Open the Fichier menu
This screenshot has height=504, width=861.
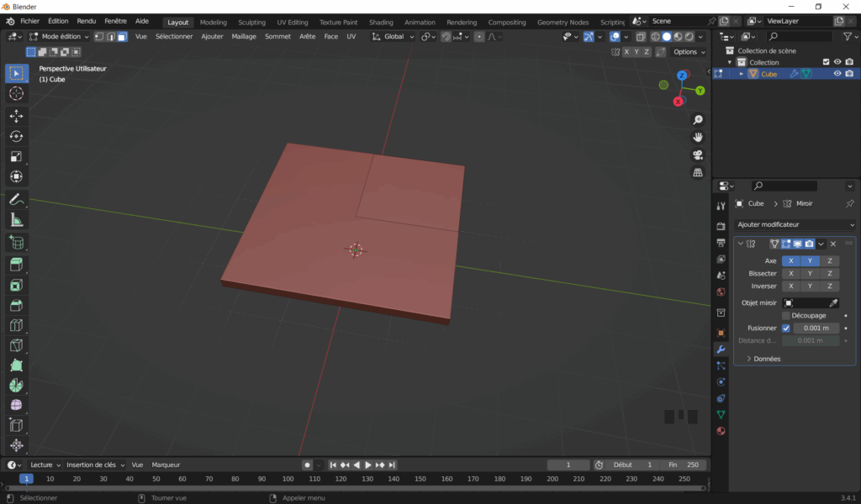(29, 21)
